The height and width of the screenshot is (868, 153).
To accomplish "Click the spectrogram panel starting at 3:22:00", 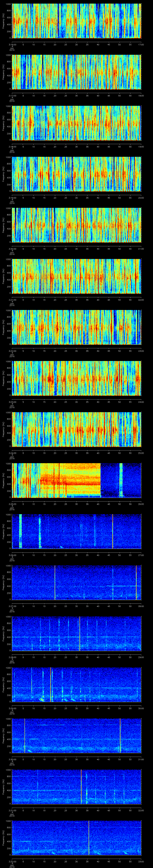I will point(76,327).
